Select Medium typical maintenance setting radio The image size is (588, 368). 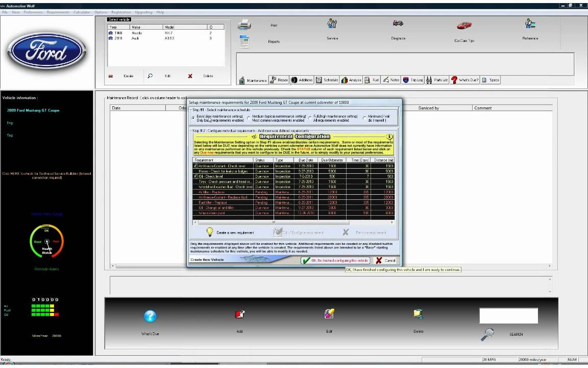click(249, 118)
